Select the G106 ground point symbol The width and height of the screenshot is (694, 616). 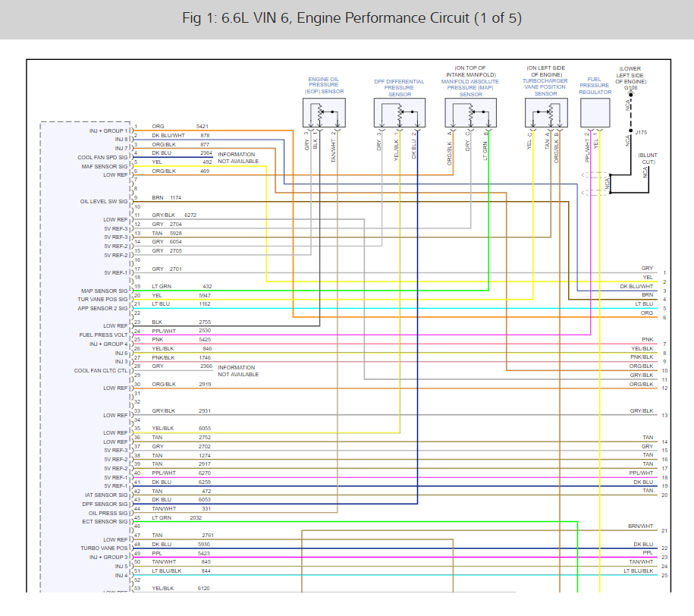click(x=631, y=94)
